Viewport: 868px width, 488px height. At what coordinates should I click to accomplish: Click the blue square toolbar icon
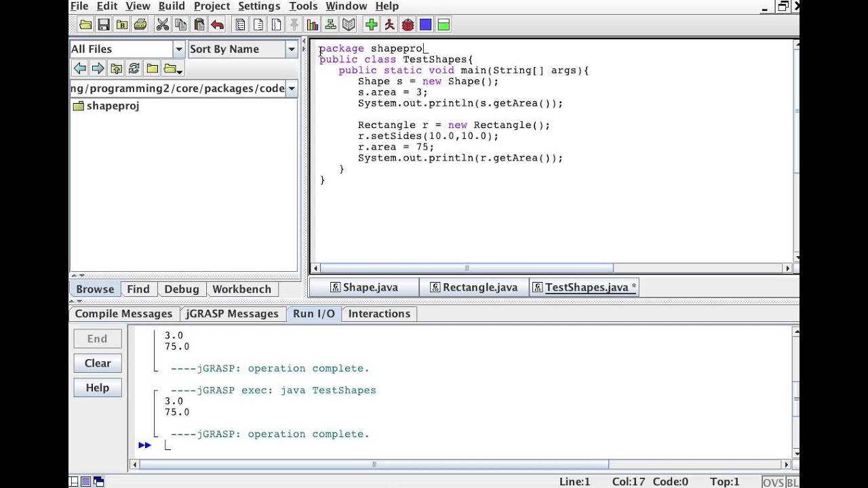point(425,25)
